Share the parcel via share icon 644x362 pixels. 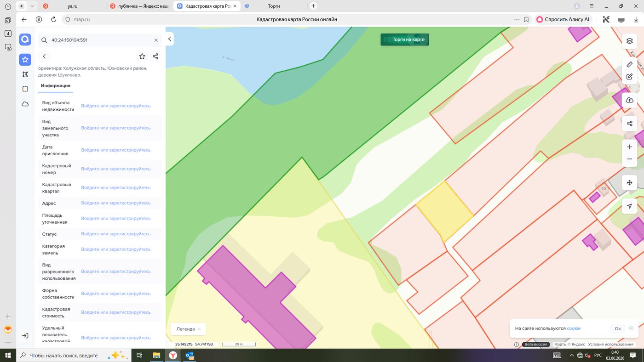155,56
